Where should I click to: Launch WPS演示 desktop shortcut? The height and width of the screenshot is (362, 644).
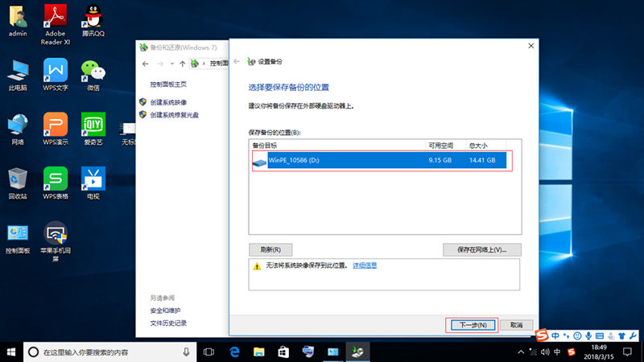(56, 130)
